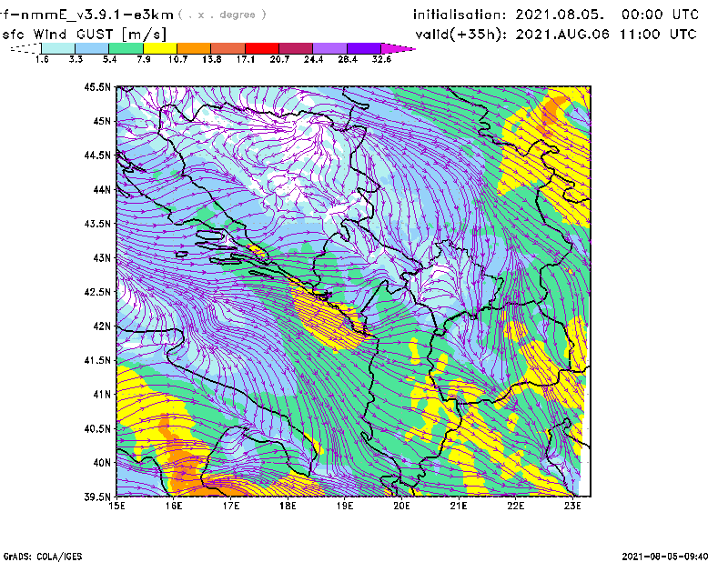Click the 44.5N latitude axis label
Viewport: 728px width, 562px height.
[x=97, y=155]
